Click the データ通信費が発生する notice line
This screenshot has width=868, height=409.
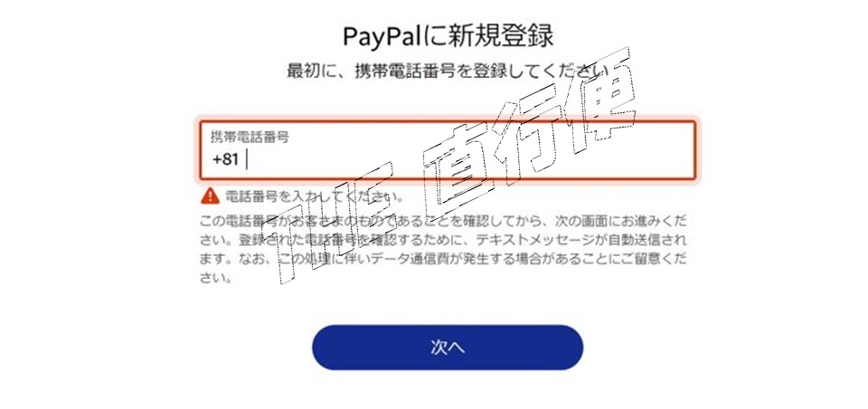click(x=444, y=260)
